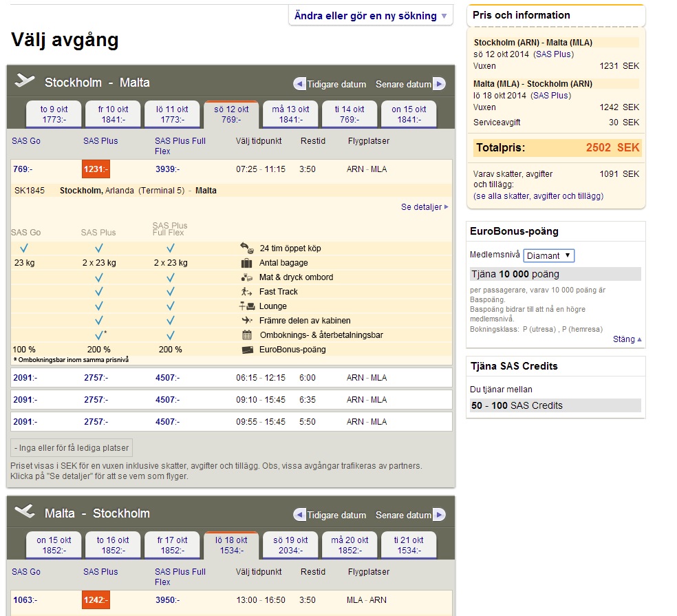The height and width of the screenshot is (616, 677).
Task: Open the Medlemsnivå Diamant dropdown
Action: [x=548, y=255]
